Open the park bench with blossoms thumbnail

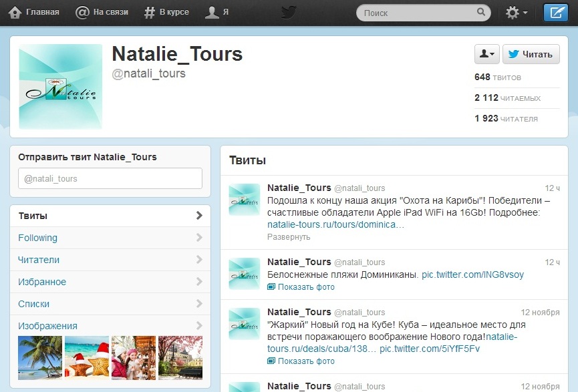click(180, 358)
